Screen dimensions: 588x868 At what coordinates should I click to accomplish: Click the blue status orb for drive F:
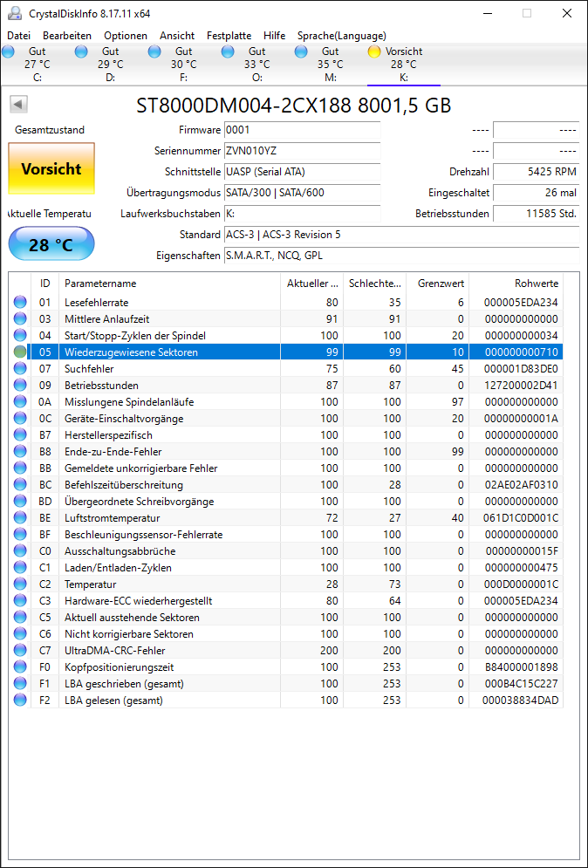tap(154, 51)
